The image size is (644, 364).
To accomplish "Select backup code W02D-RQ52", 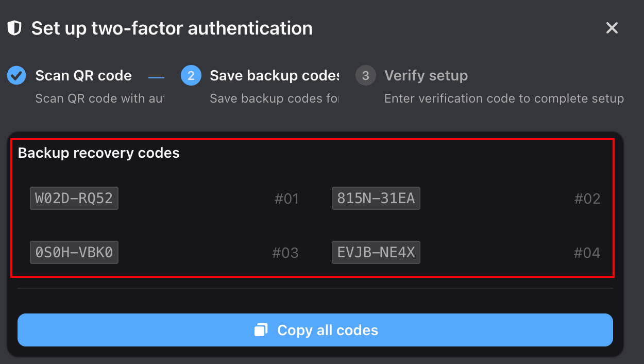I will 74,198.
